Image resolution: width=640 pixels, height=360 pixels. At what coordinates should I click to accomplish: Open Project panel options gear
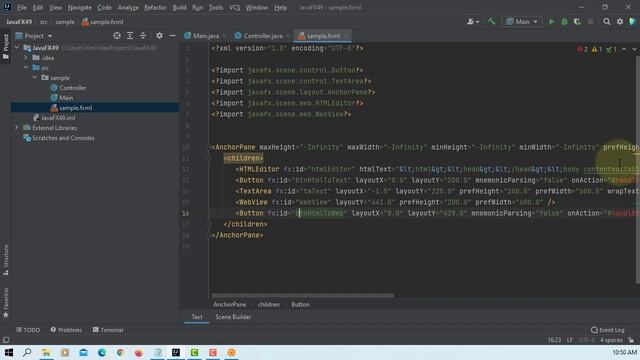click(159, 36)
